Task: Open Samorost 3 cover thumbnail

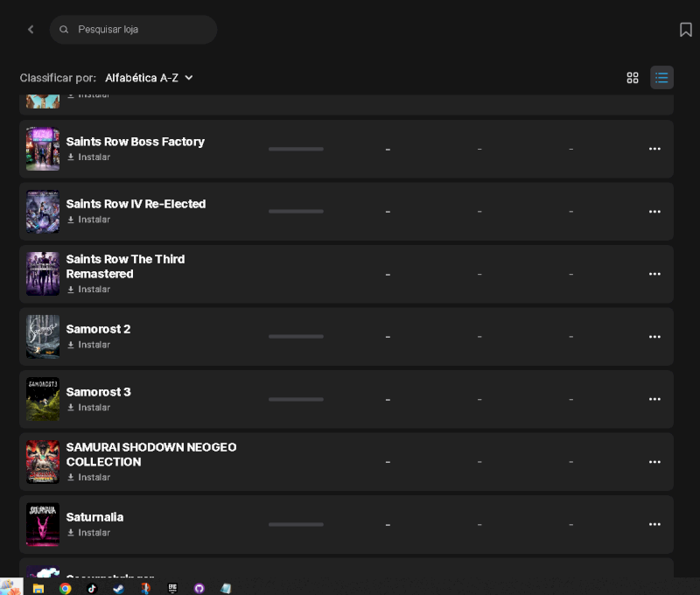Action: 43,399
